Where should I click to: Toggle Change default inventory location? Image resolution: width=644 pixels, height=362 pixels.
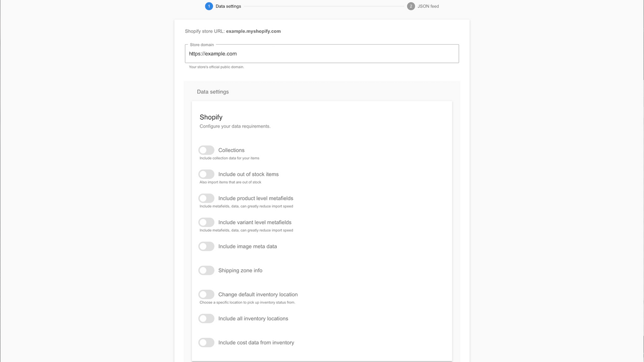click(x=206, y=294)
